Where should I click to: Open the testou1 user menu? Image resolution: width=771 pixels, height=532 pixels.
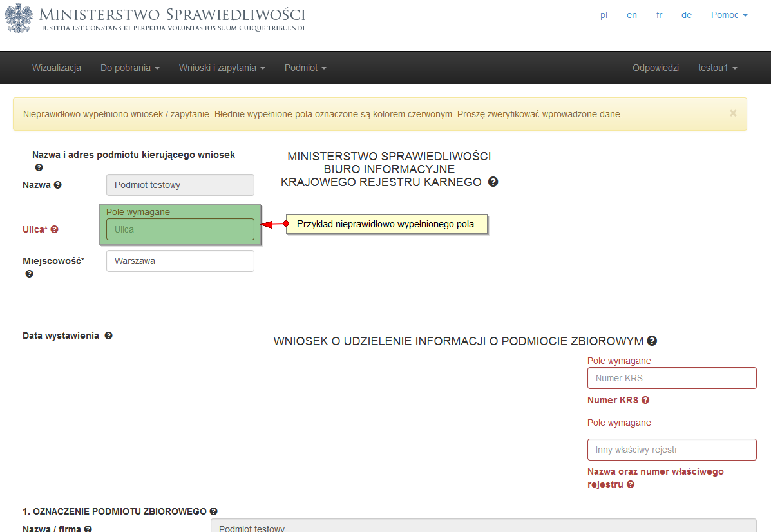(718, 68)
